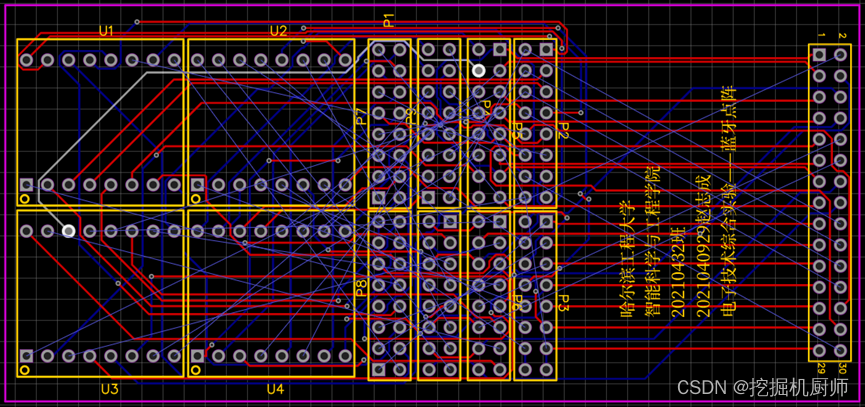
Task: Click the P7 designator text
Action: 361,116
